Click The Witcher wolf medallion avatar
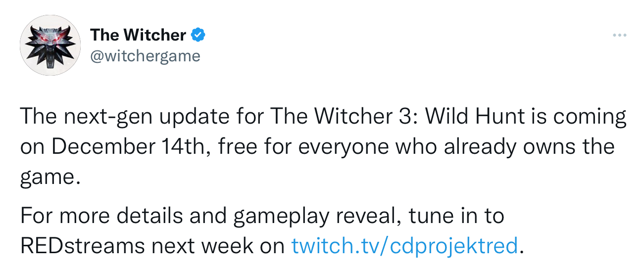This screenshot has height=270, width=644. point(50,45)
